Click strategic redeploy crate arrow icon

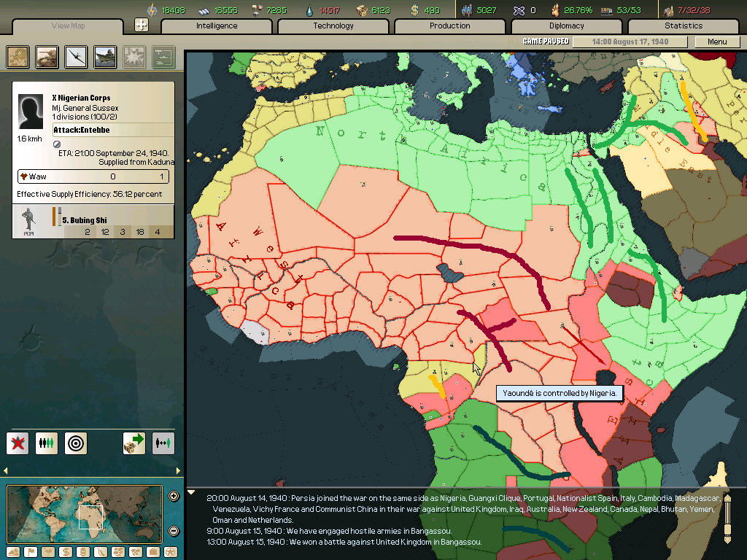(x=134, y=443)
